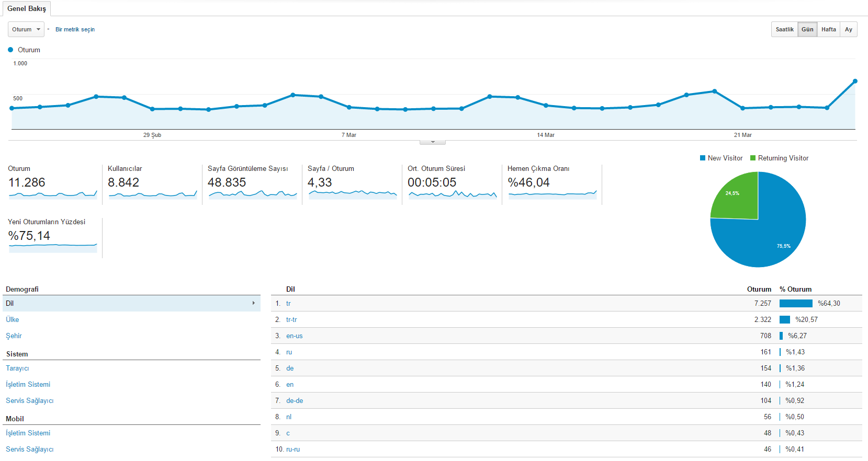The image size is (868, 461).
Task: Click Returning Visitor green legend square
Action: coord(753,158)
